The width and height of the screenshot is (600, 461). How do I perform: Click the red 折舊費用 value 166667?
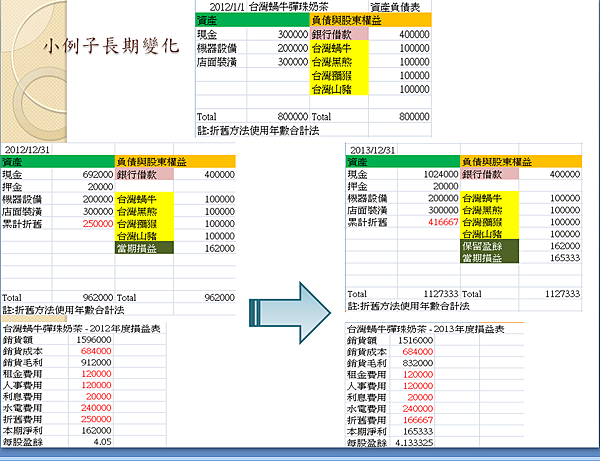click(418, 420)
